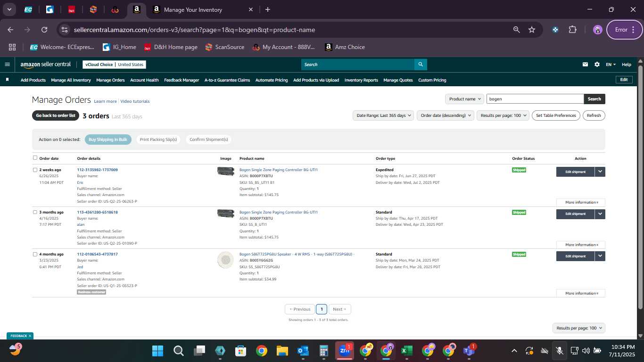The width and height of the screenshot is (644, 362).
Task: Click the Amazon Seller Central logo
Action: tap(45, 65)
